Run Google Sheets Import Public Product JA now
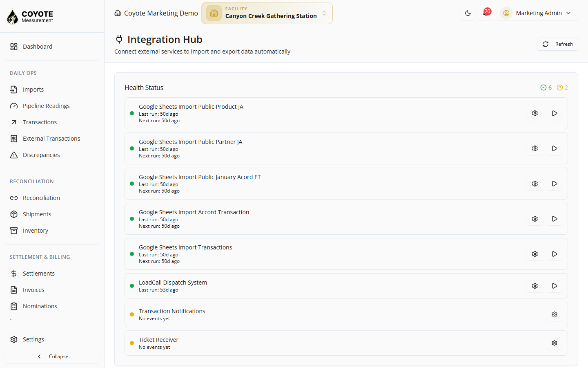Screen dimensions: 588x368 point(555,113)
